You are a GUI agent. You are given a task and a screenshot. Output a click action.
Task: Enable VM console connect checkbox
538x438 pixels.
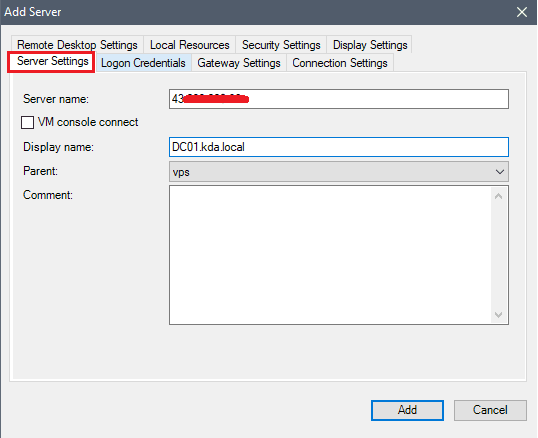pyautogui.click(x=27, y=122)
